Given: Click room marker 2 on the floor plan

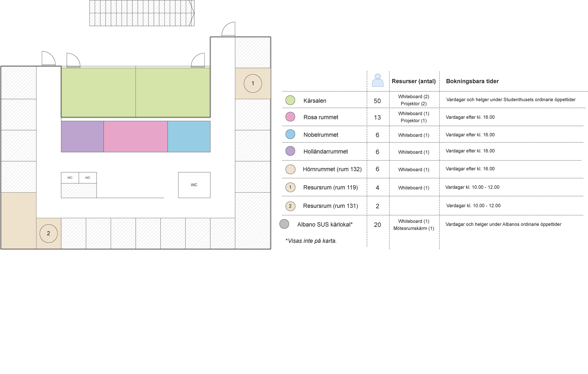Looking at the screenshot, I should point(49,233).
